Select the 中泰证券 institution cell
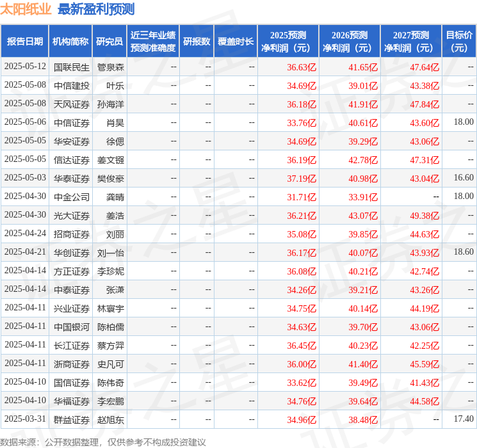 (x=72, y=290)
